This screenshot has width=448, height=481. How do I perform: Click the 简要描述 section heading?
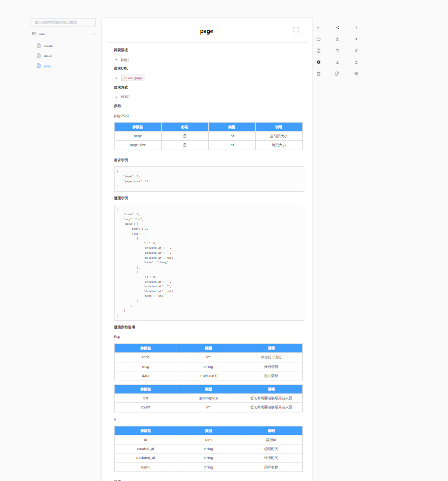(x=121, y=50)
